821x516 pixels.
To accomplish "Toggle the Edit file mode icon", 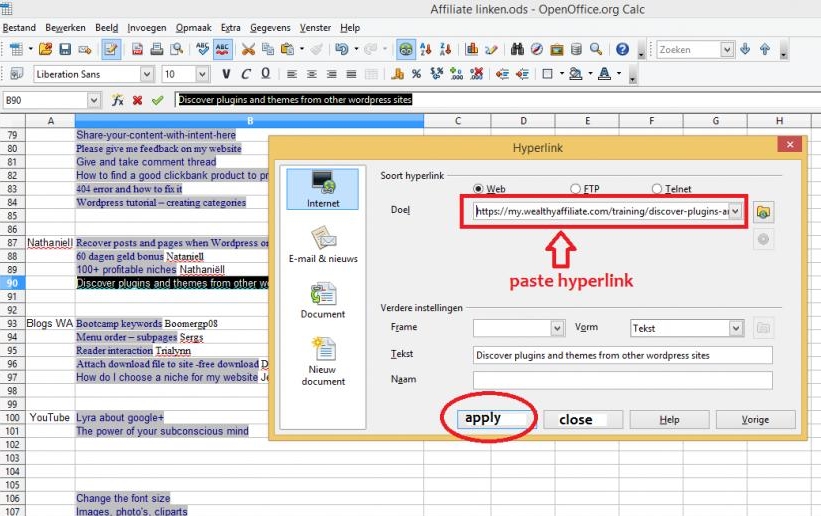I will tap(111, 49).
